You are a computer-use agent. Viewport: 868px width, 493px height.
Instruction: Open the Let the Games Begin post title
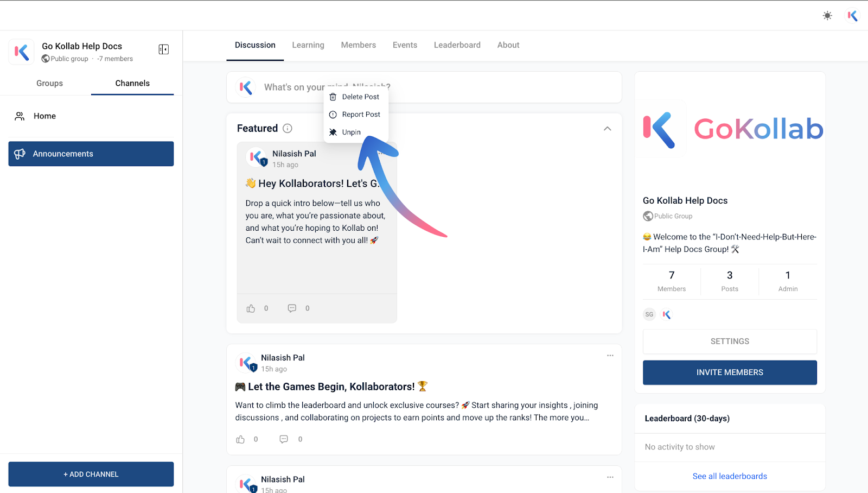[x=331, y=387]
